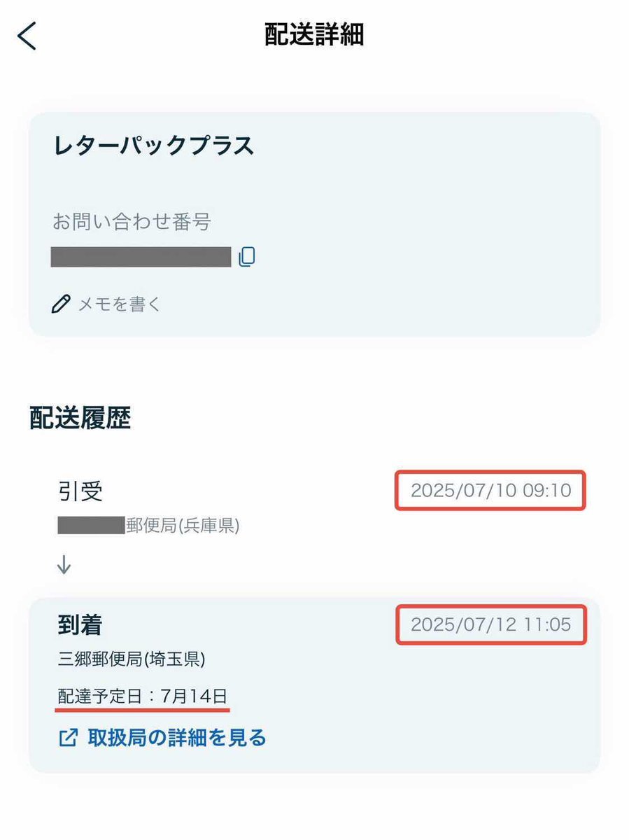Click the 配送詳細 page title
This screenshot has height=840, width=629.
point(314,35)
